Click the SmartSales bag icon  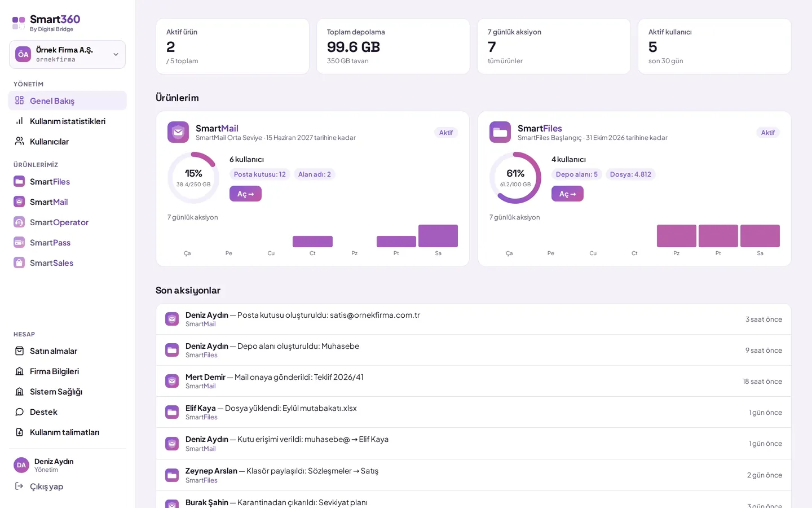click(19, 262)
